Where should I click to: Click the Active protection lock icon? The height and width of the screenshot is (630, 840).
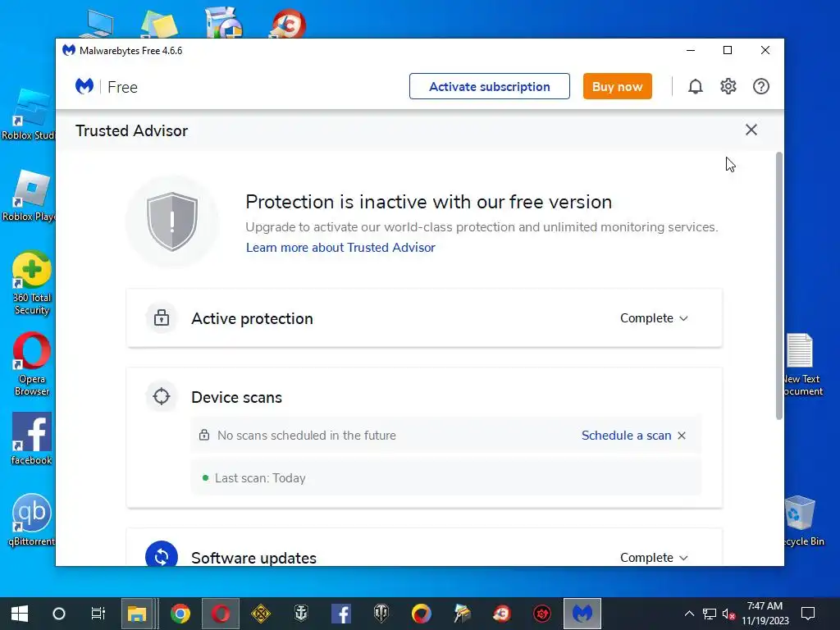click(x=162, y=318)
